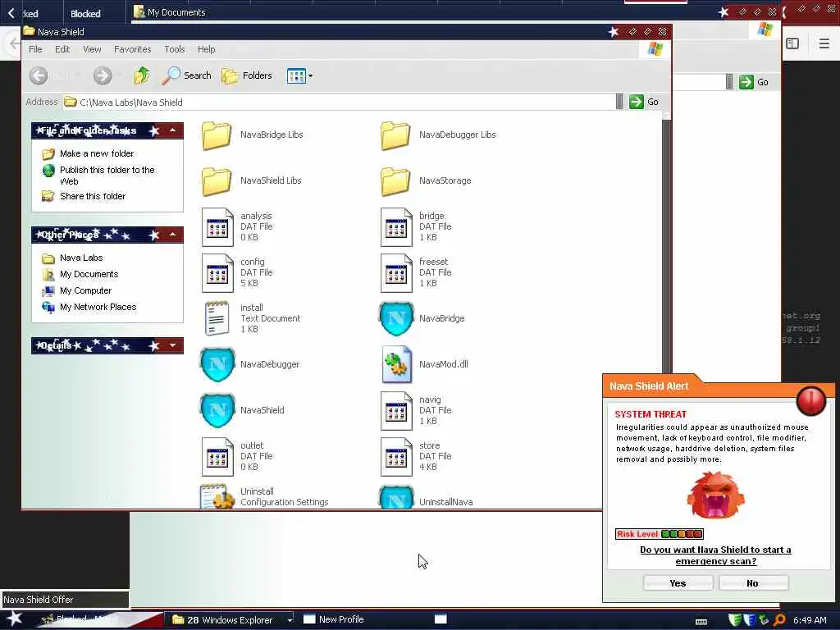
Task: Click No in Nava Shield Alert
Action: point(753,583)
